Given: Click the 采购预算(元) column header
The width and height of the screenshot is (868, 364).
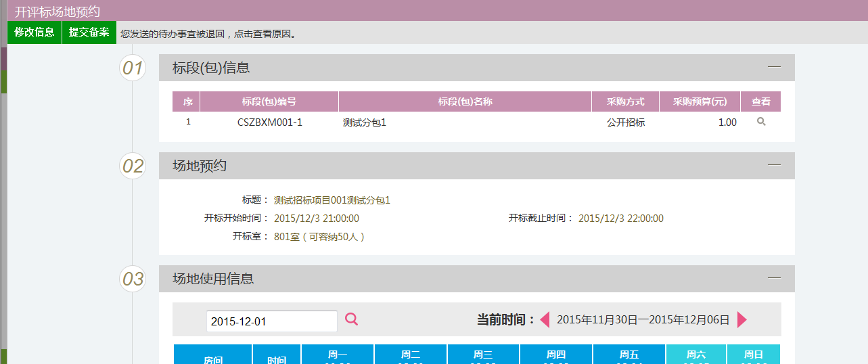Looking at the screenshot, I should point(700,101).
